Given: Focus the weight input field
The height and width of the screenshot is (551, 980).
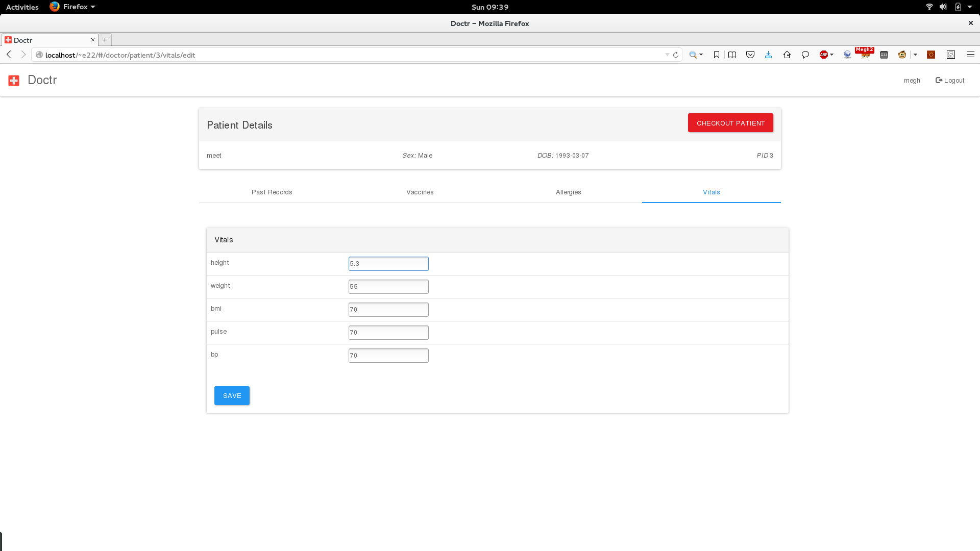Looking at the screenshot, I should 388,287.
